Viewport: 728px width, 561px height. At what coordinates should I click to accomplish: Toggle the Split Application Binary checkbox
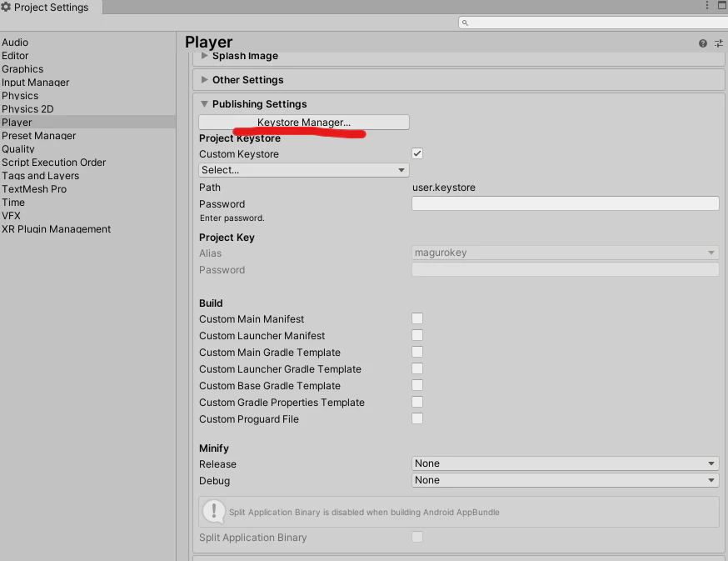[x=417, y=538]
